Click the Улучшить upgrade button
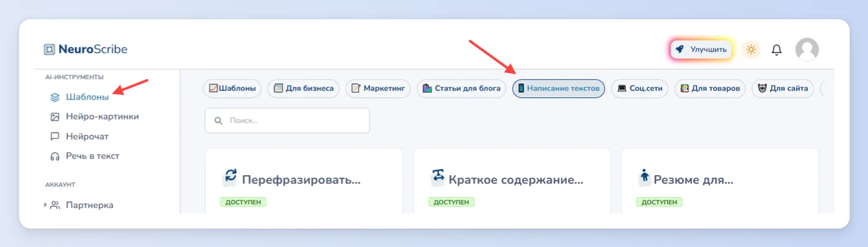The width and height of the screenshot is (868, 247). (702, 49)
